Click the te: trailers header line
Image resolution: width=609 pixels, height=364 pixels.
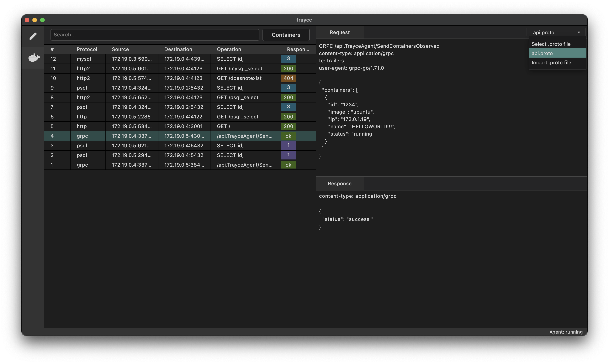[331, 61]
